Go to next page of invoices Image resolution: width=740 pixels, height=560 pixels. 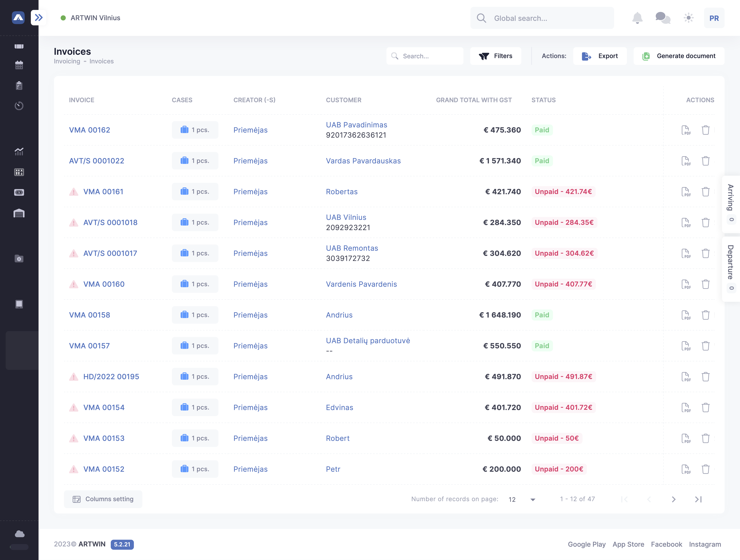pos(674,499)
